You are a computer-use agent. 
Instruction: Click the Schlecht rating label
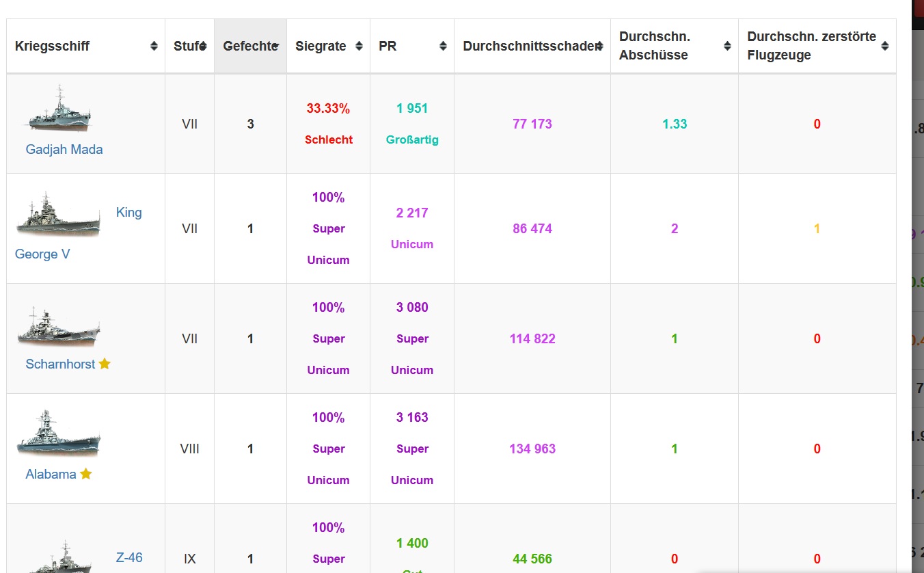[329, 139]
